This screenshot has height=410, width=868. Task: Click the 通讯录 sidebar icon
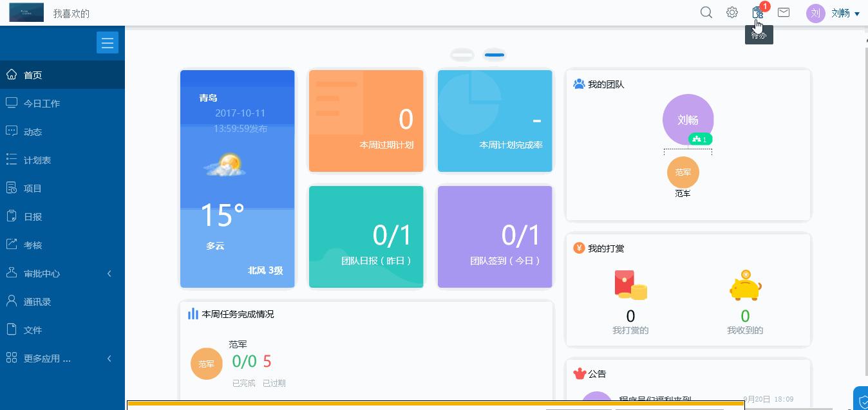[12, 301]
